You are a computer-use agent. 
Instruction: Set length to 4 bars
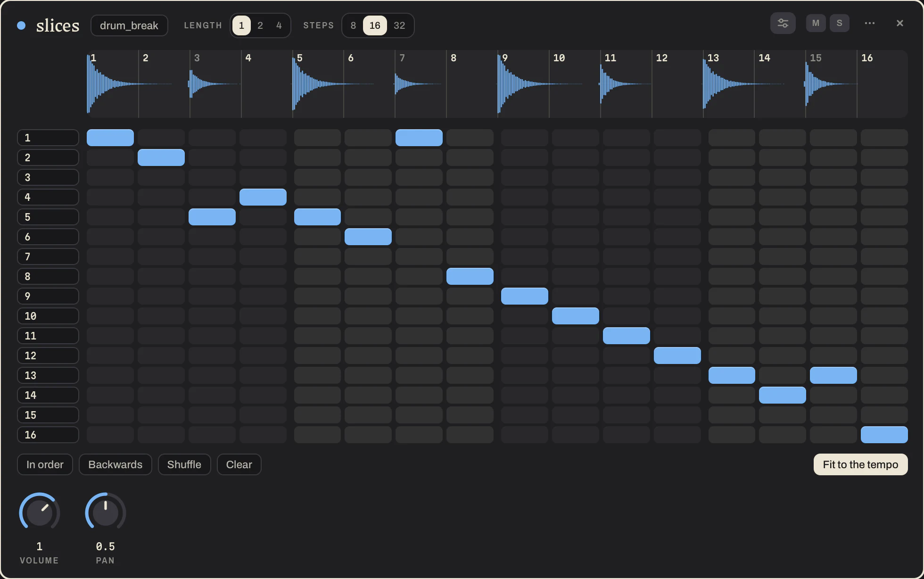pyautogui.click(x=279, y=25)
